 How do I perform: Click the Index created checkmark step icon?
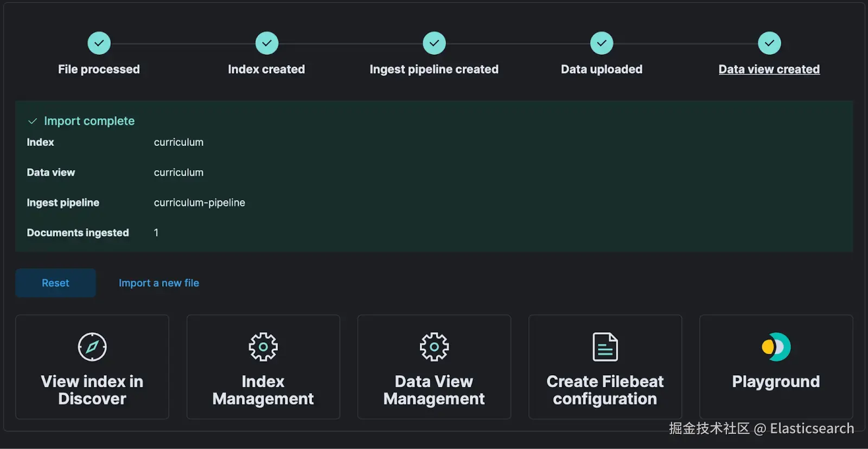coord(266,43)
